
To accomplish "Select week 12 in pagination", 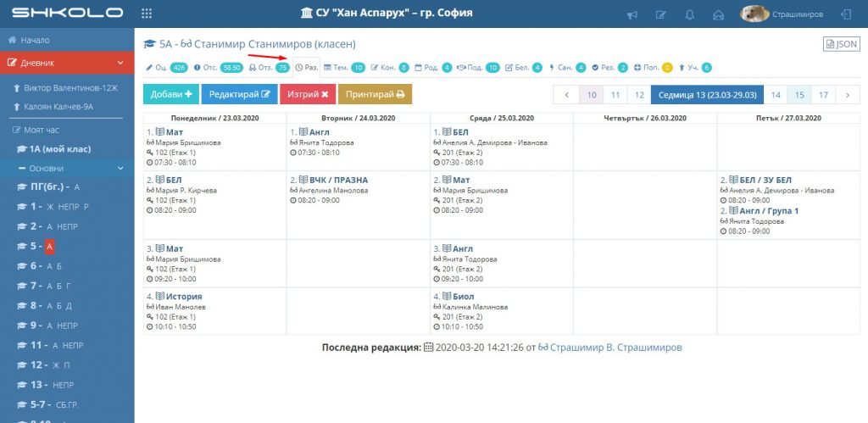I will tap(639, 95).
